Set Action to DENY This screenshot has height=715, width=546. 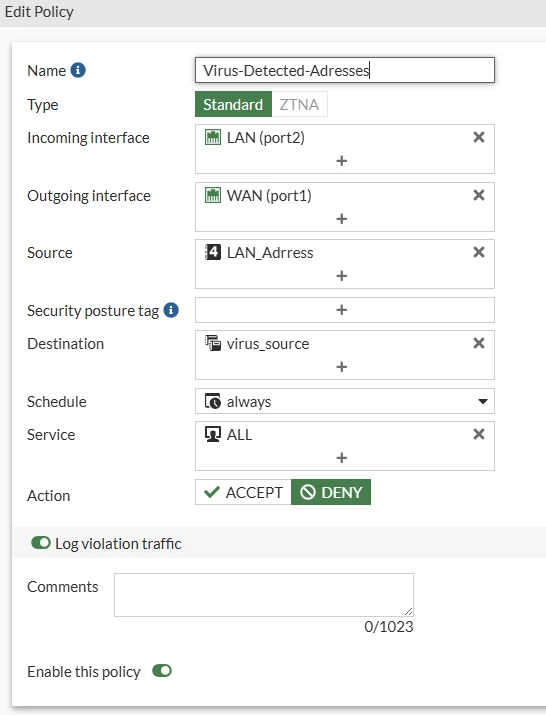click(331, 492)
